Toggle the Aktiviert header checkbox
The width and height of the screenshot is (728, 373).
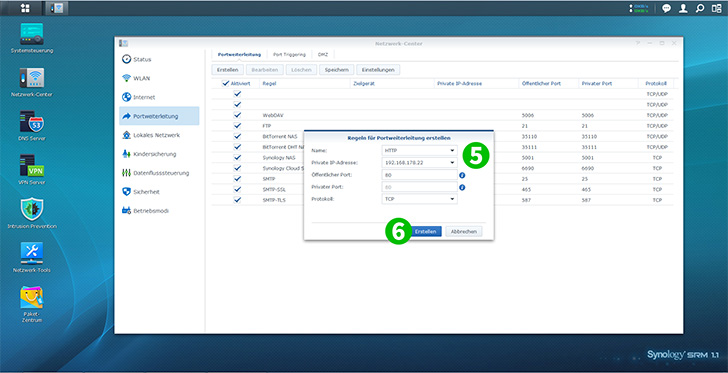pyautogui.click(x=226, y=84)
